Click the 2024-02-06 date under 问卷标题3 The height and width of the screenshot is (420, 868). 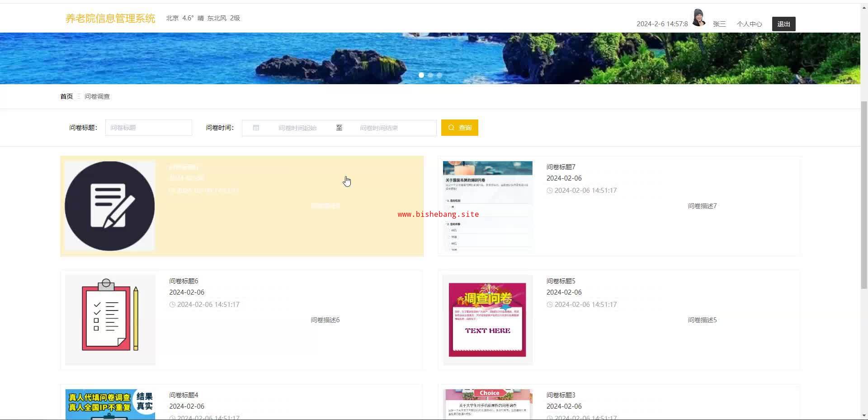564,406
